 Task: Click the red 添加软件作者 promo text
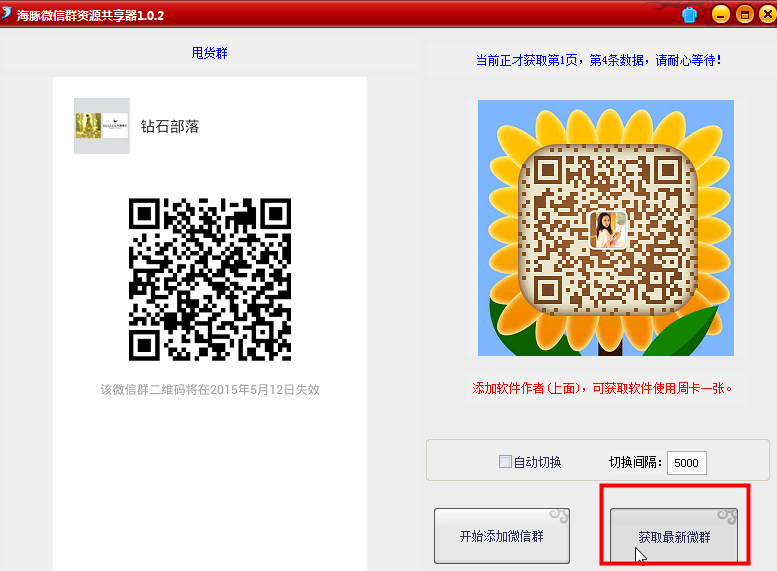pos(602,388)
